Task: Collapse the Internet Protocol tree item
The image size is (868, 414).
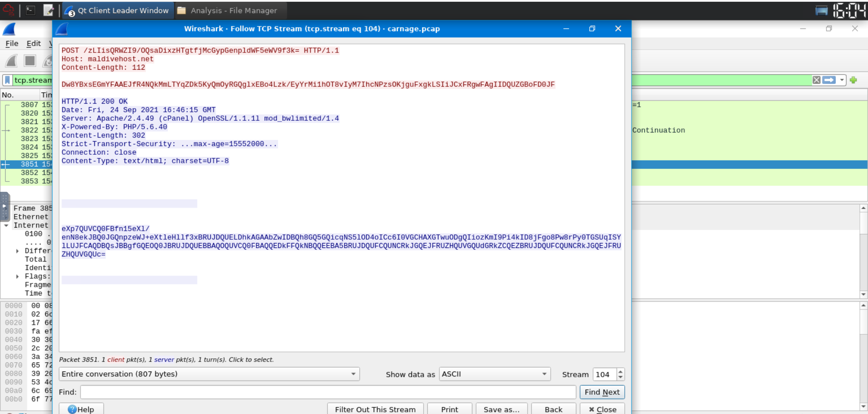Action: pyautogui.click(x=6, y=225)
